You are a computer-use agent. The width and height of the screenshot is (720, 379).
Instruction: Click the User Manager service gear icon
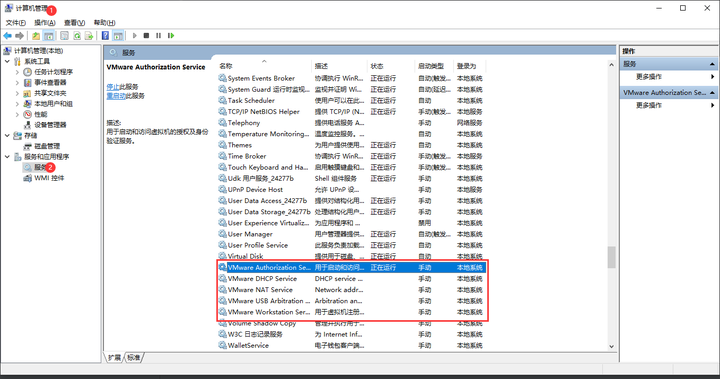click(222, 234)
